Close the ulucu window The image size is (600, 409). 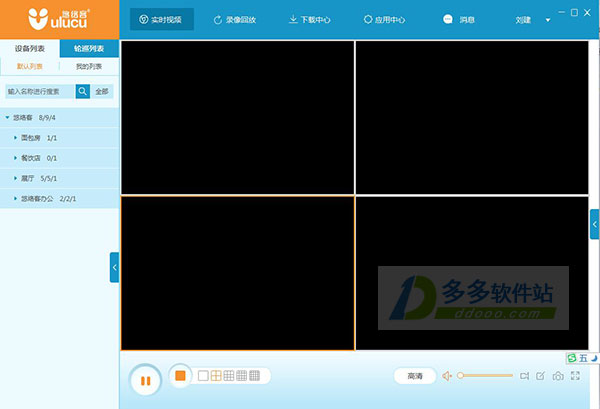587,13
